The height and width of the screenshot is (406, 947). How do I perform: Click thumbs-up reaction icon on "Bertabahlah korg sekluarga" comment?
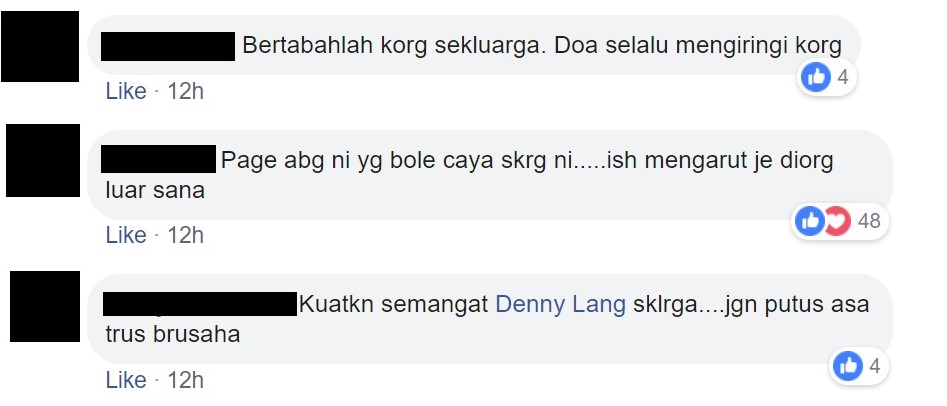point(816,77)
